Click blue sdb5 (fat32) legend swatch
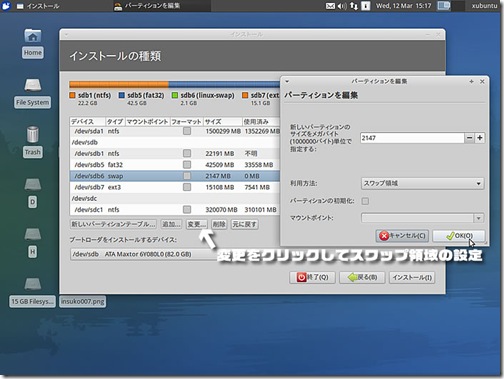Screen dimensions: 504x379 [122, 95]
